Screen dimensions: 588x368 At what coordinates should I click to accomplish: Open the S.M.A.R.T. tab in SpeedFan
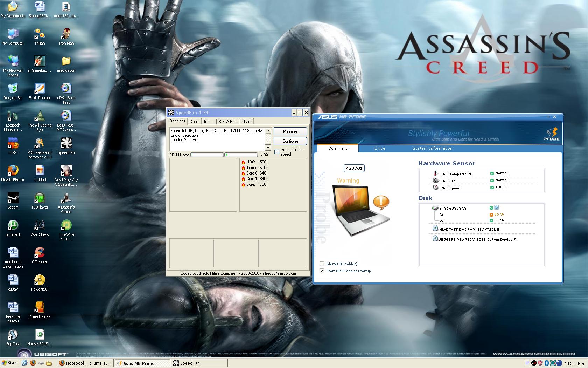tap(227, 122)
